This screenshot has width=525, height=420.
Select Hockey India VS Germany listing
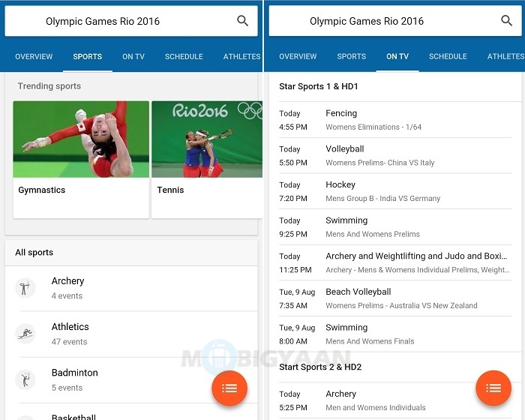tap(395, 191)
